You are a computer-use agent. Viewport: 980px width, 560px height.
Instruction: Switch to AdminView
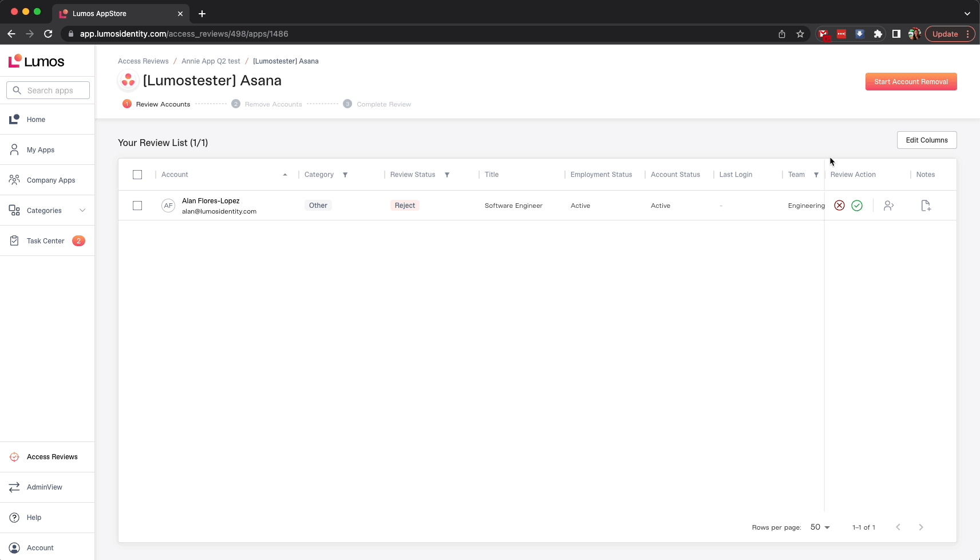pos(48,487)
